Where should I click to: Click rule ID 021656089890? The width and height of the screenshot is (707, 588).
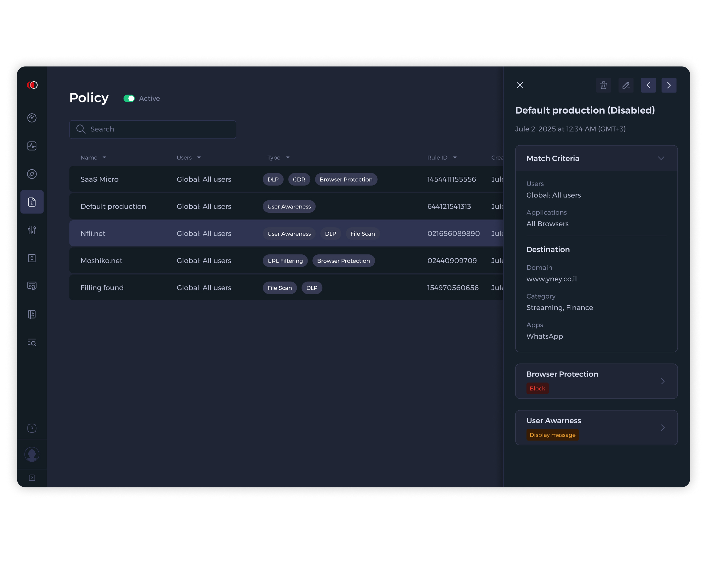(454, 234)
